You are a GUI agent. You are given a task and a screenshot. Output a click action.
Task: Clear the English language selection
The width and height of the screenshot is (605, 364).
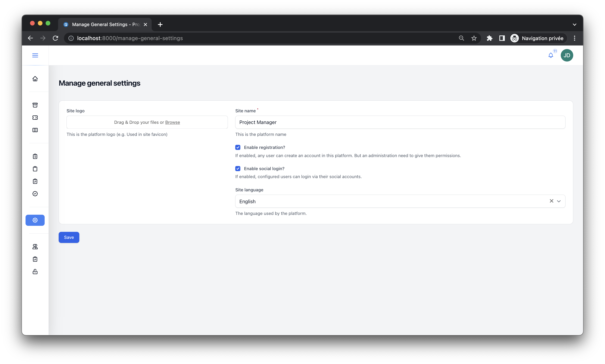[551, 201]
